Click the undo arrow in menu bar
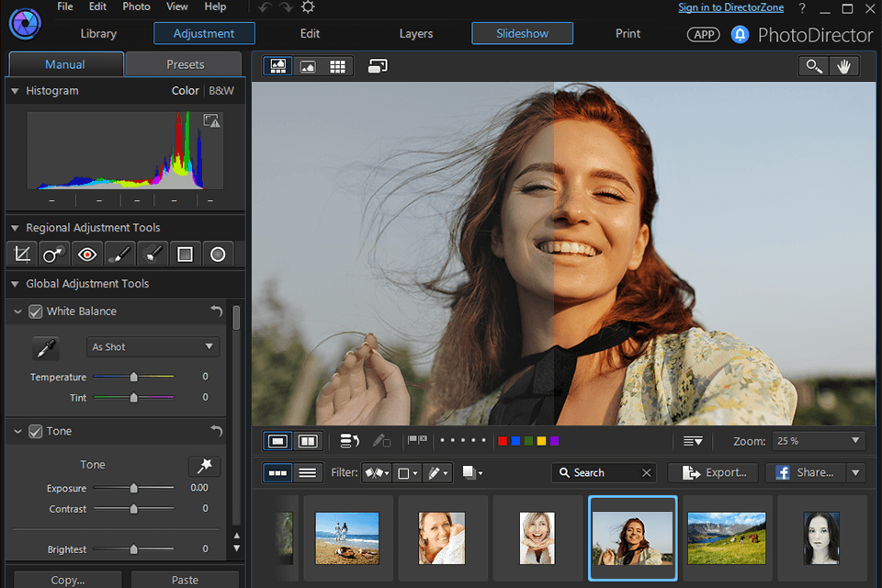The image size is (882, 588). coord(265,7)
